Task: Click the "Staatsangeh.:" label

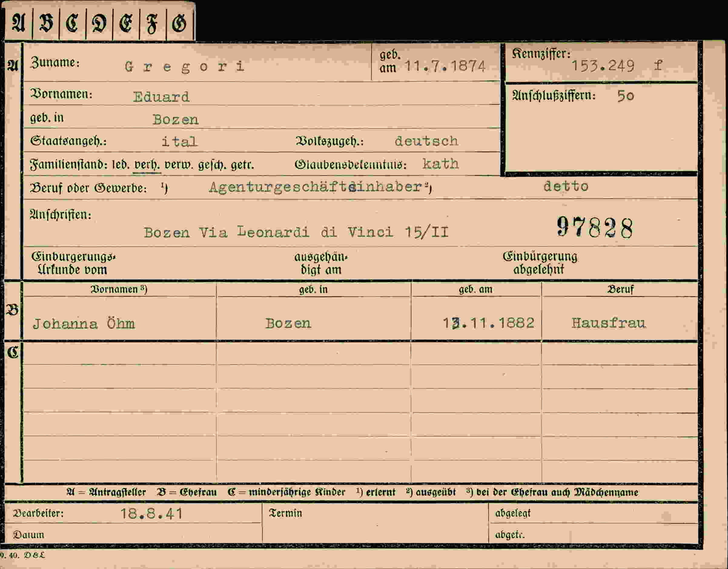Action: [x=69, y=141]
